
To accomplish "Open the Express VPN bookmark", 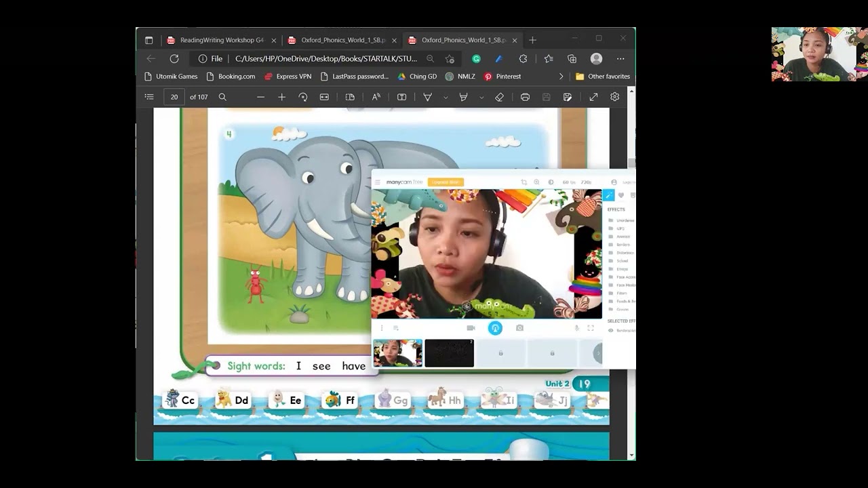I will pos(288,77).
